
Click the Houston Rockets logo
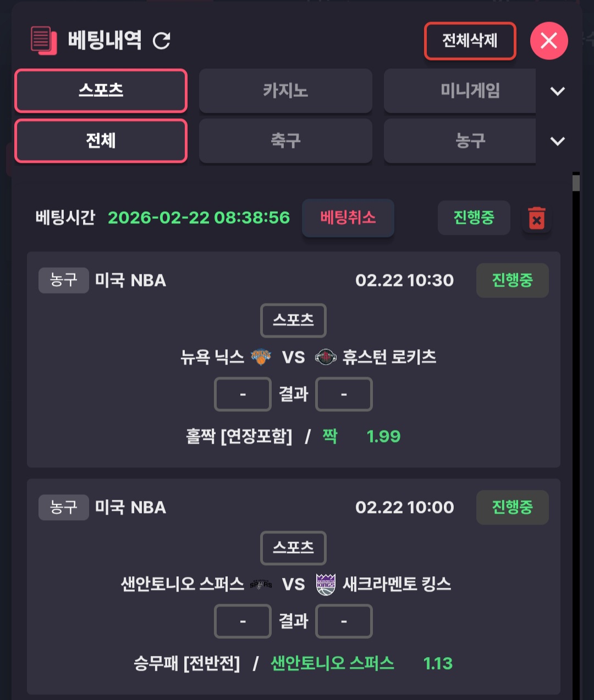point(326,357)
